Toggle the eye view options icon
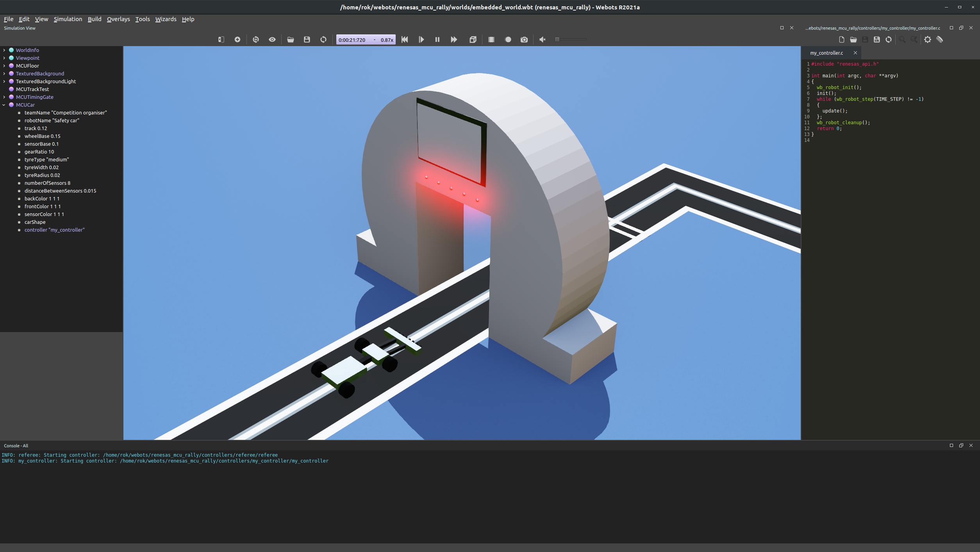The image size is (980, 552). coord(272,39)
